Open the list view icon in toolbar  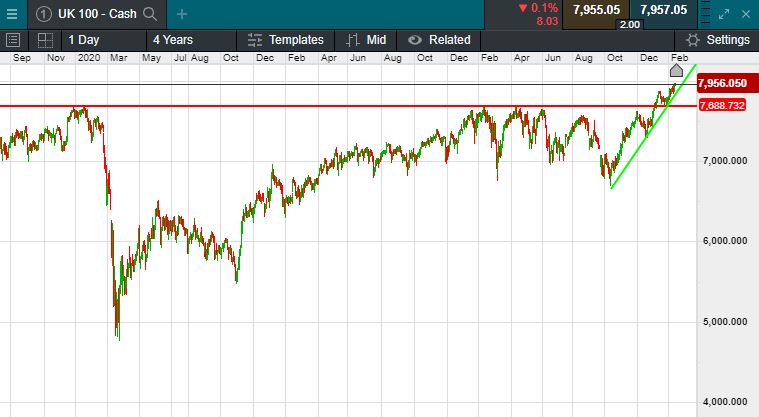click(x=13, y=40)
